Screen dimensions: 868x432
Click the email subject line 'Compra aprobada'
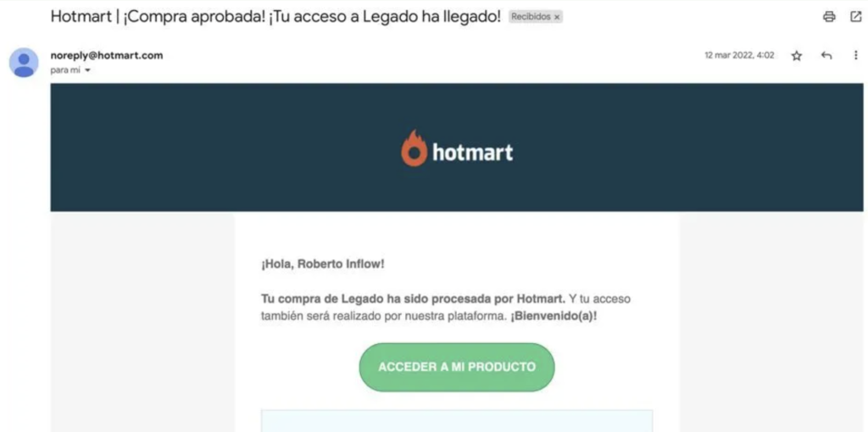click(x=275, y=17)
